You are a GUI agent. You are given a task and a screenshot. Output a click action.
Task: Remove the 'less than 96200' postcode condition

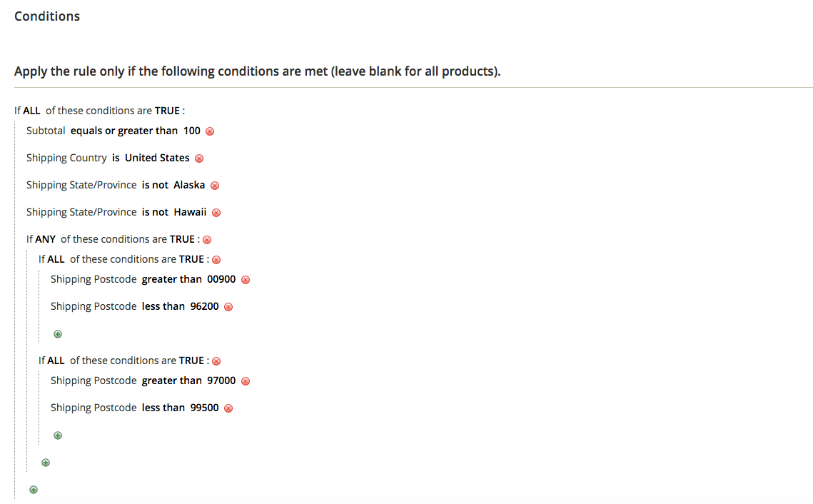click(228, 307)
